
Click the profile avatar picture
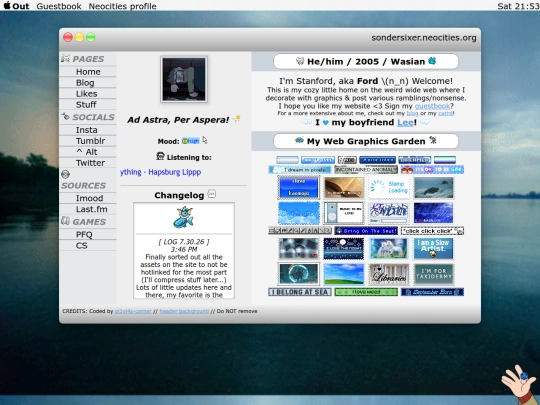pyautogui.click(x=184, y=80)
